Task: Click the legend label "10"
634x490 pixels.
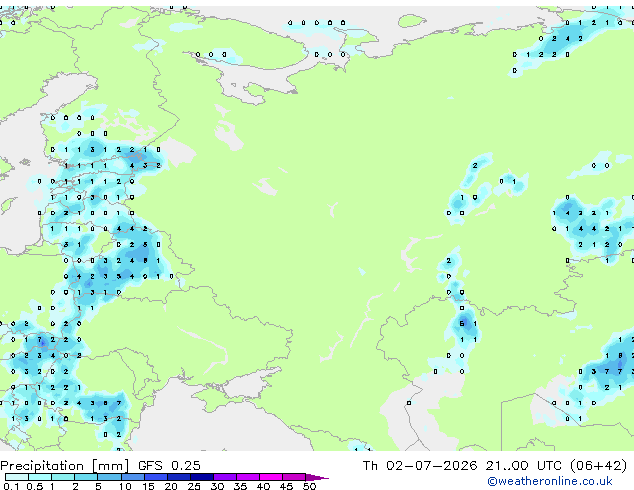Action: point(125,486)
